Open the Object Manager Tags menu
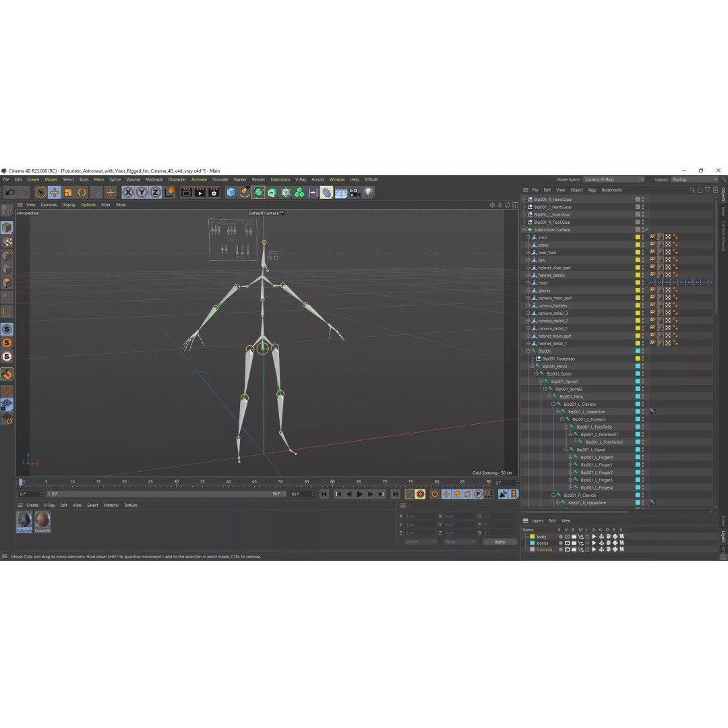 click(592, 190)
